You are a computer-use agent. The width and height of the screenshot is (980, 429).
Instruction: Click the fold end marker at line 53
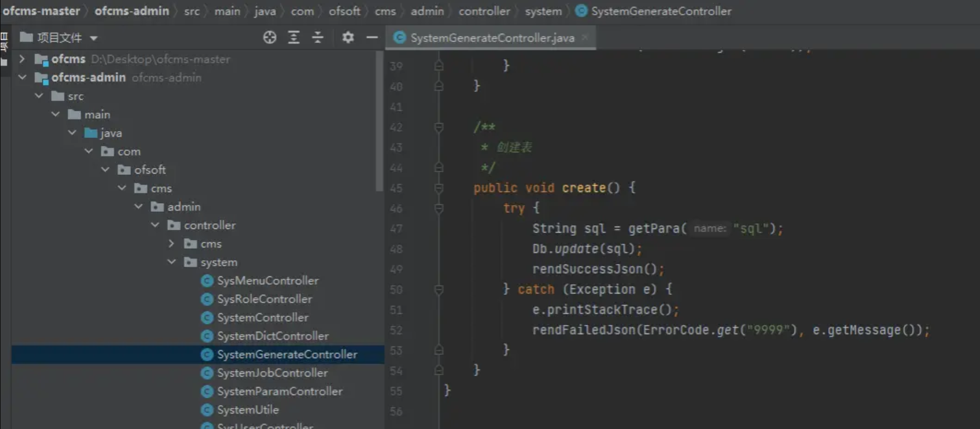[x=439, y=350]
